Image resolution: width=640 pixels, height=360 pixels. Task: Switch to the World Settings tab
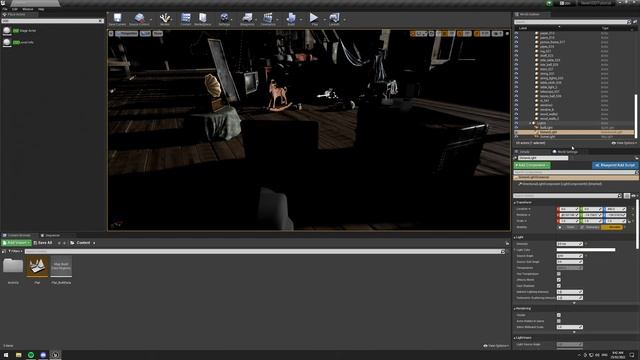click(x=565, y=152)
